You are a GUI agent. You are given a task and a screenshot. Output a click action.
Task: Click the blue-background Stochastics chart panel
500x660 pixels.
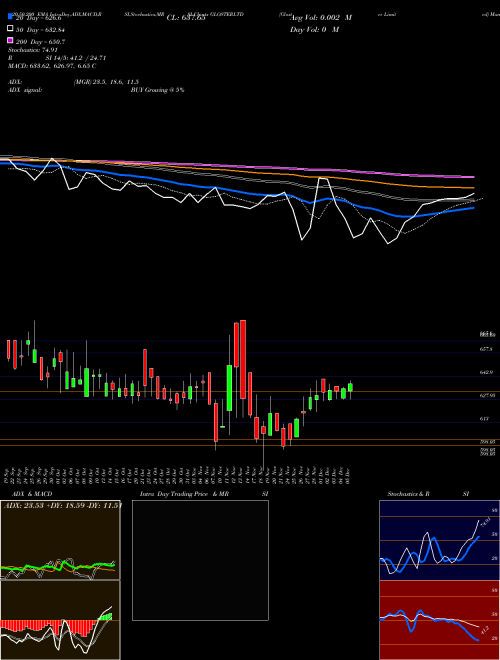[439, 540]
